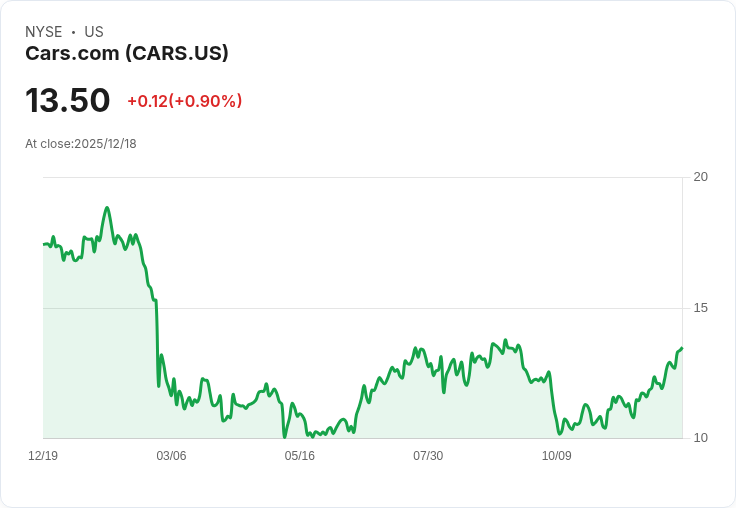Click the 13.50 current price
The height and width of the screenshot is (508, 736).
pyautogui.click(x=67, y=101)
